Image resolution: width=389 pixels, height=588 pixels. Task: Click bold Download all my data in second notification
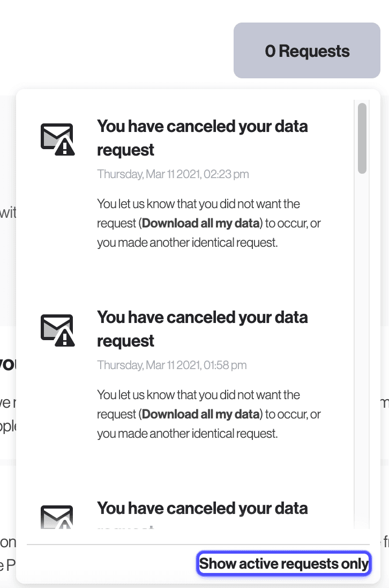(x=201, y=414)
